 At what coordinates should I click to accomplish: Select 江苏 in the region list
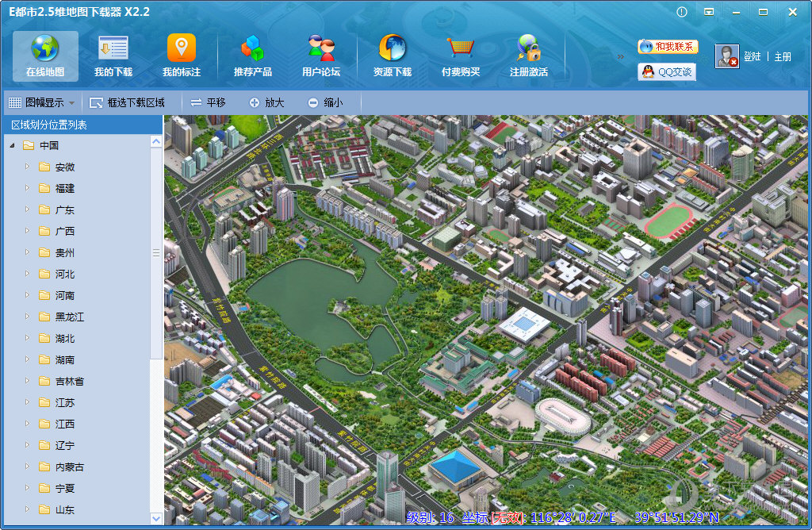point(65,403)
